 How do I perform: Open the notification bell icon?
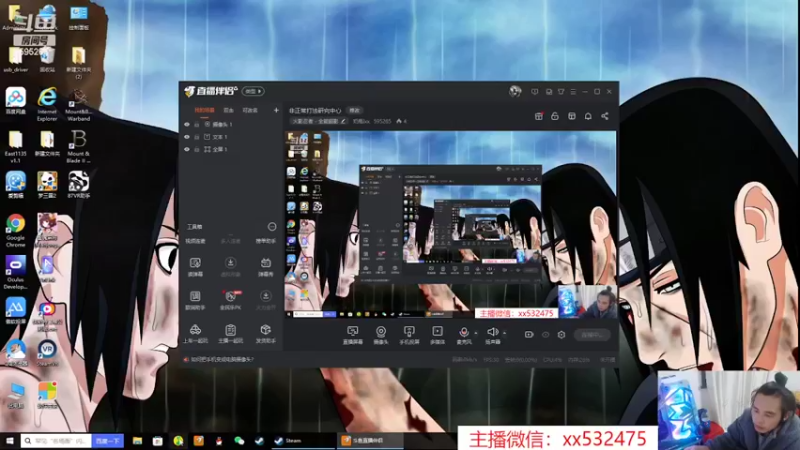click(x=588, y=116)
